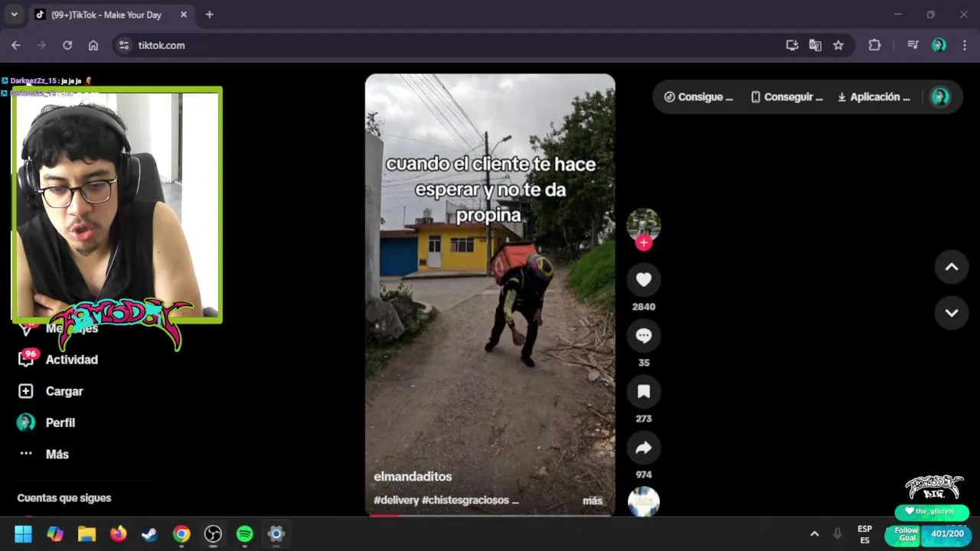The height and width of the screenshot is (551, 980).
Task: Go to the browser home page
Action: (93, 45)
